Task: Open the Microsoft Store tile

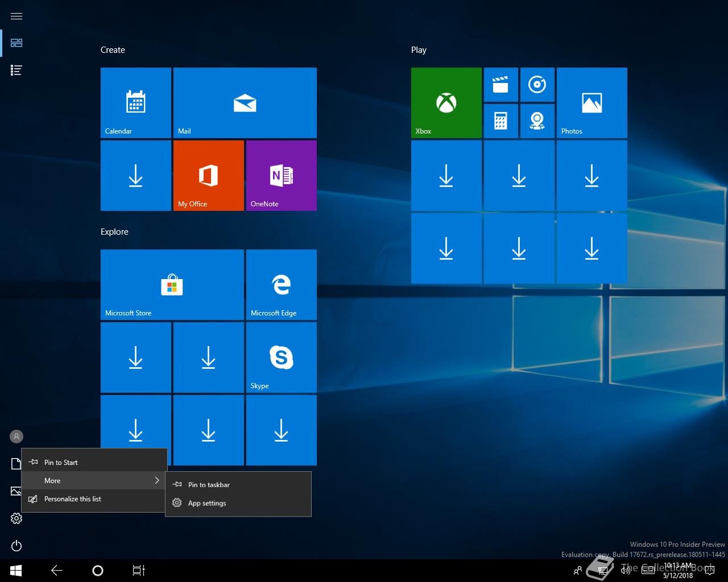Action: click(172, 285)
